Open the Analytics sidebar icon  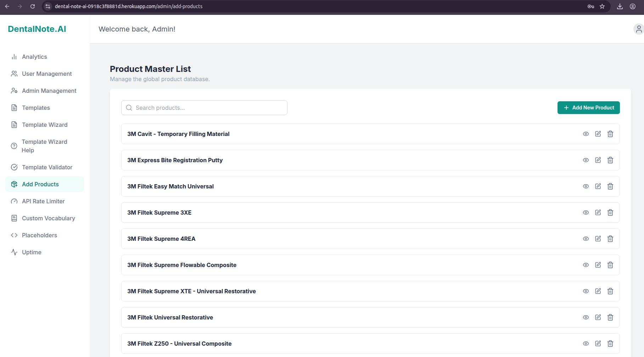[x=14, y=57]
